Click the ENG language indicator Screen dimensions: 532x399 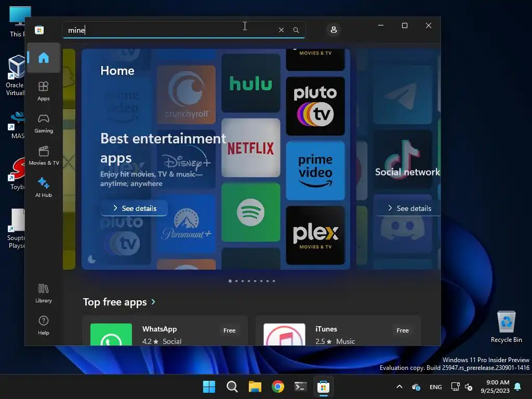click(436, 387)
